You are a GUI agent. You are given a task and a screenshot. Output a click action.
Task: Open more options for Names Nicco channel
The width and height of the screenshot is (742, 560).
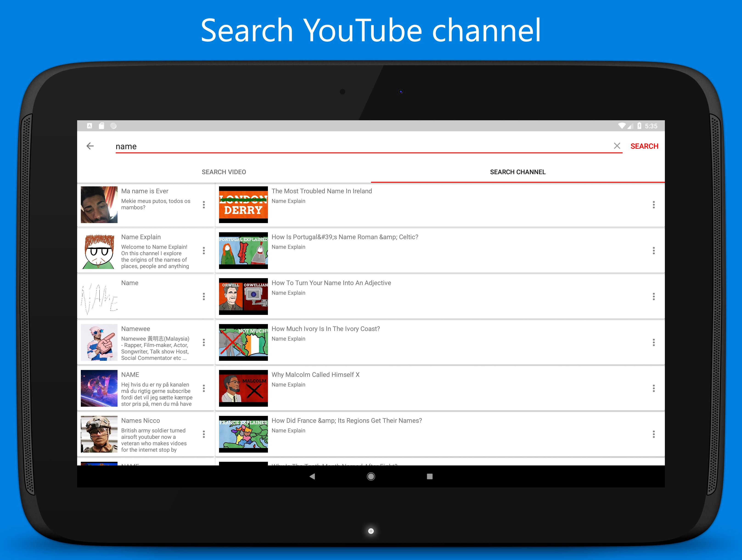tap(204, 434)
